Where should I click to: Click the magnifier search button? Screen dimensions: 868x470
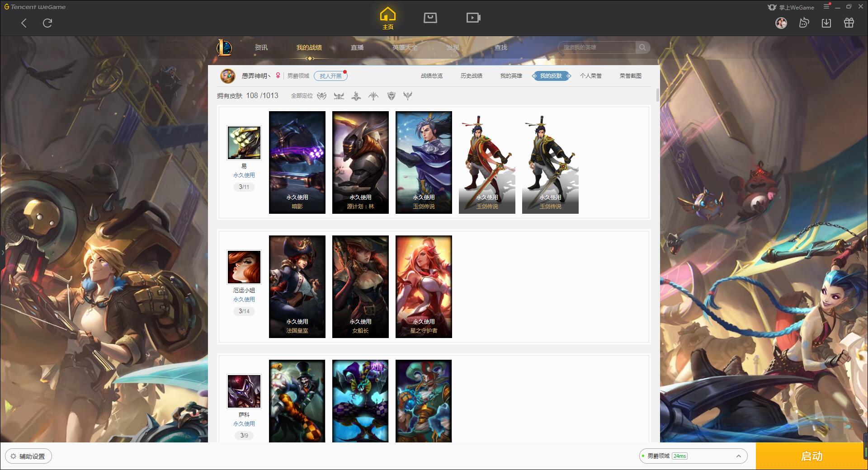click(642, 47)
